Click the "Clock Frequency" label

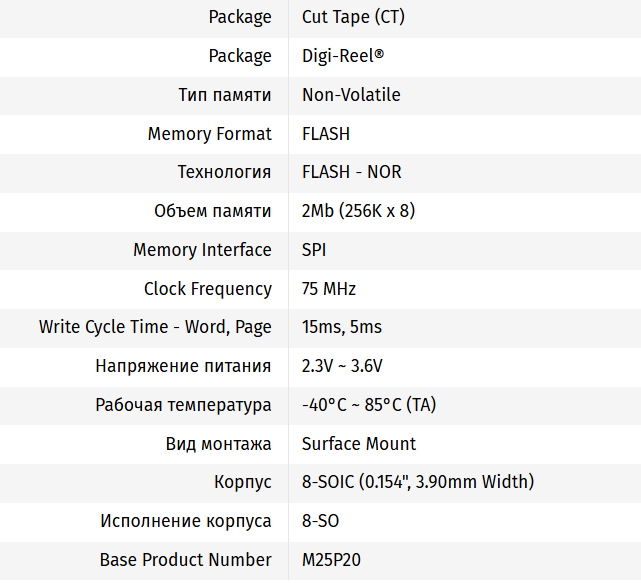point(207,289)
